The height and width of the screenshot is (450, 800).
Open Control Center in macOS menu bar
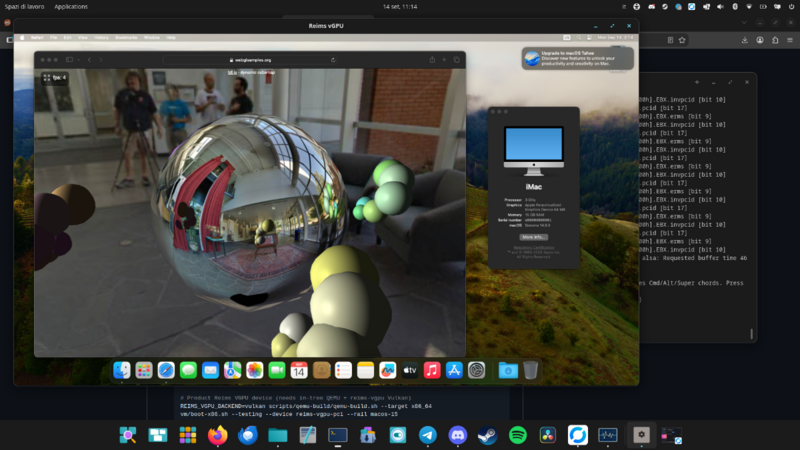pyautogui.click(x=589, y=38)
